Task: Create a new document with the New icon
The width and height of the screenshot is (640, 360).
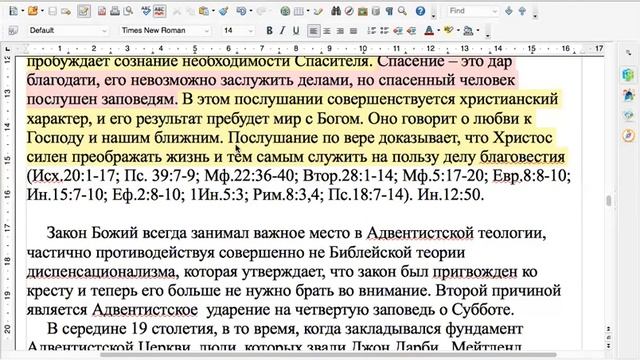Action: pos(13,11)
